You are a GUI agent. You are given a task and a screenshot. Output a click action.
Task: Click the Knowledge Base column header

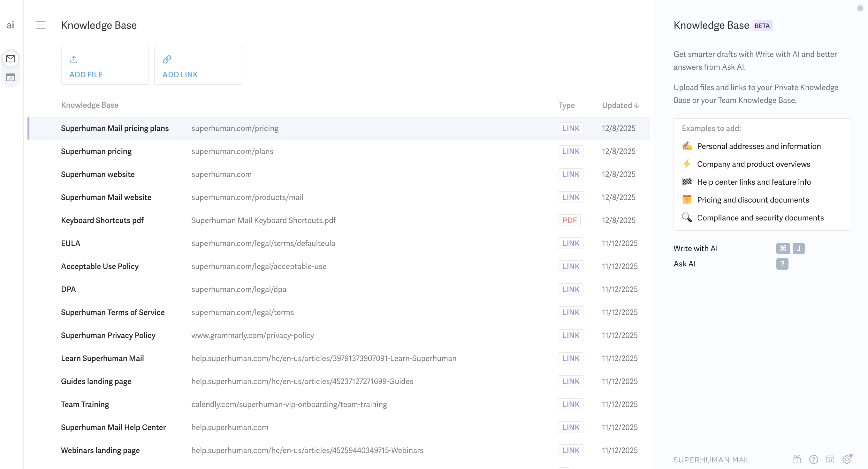click(90, 105)
